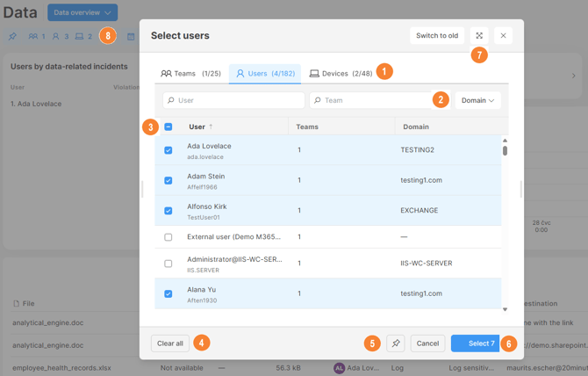Open the Devices tab
This screenshot has height=376, width=588.
pyautogui.click(x=341, y=74)
